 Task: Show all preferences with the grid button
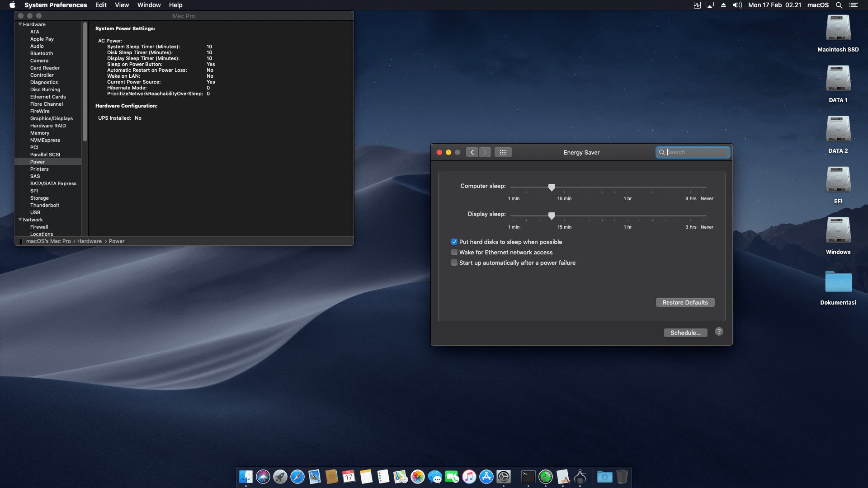point(503,152)
